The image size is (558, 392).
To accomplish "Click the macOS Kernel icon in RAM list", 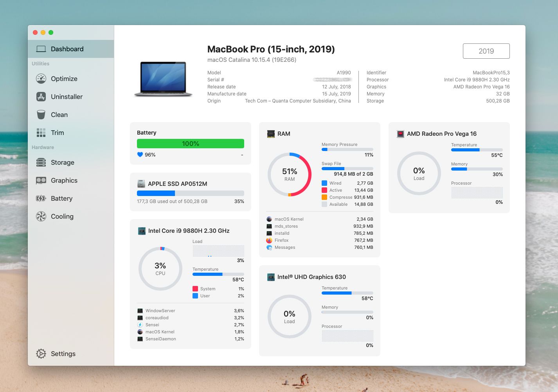I will tap(269, 219).
